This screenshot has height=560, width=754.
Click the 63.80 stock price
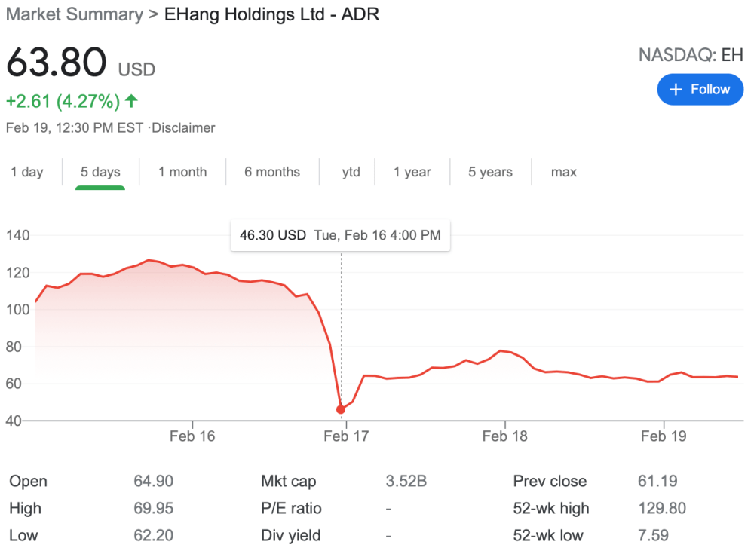(x=57, y=63)
